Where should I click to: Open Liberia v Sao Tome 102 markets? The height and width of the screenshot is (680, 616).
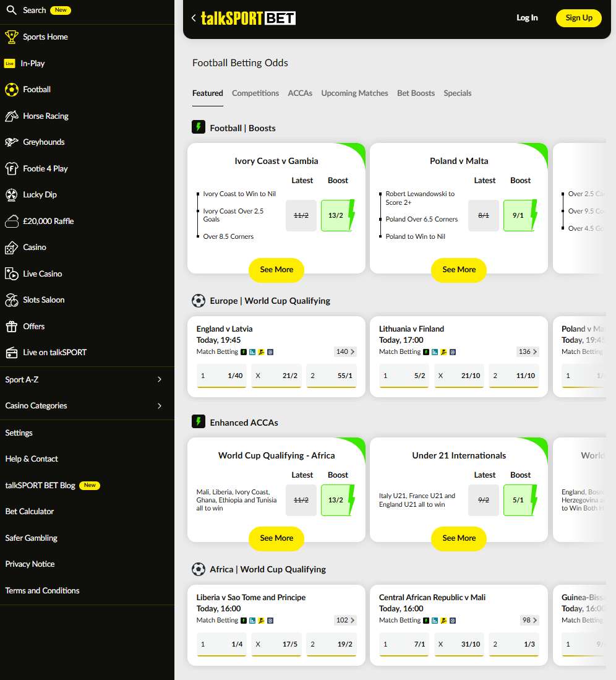click(346, 620)
